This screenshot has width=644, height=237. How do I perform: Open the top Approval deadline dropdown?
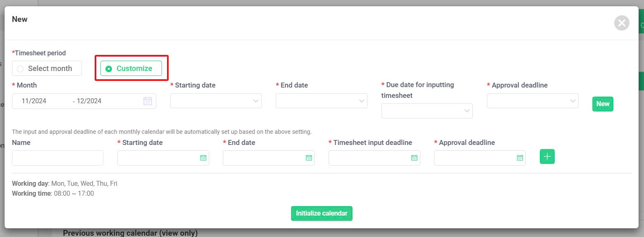[533, 101]
